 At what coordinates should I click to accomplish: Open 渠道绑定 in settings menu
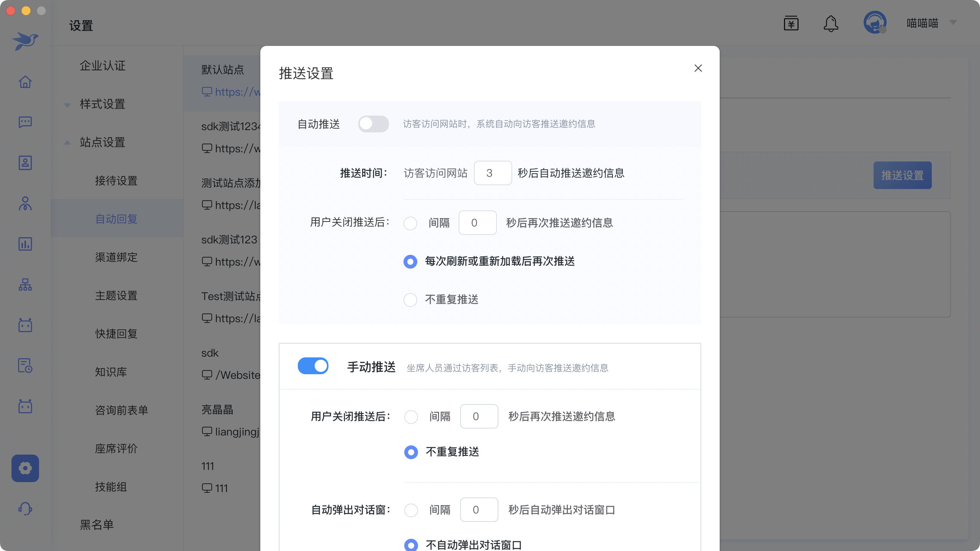coord(116,257)
